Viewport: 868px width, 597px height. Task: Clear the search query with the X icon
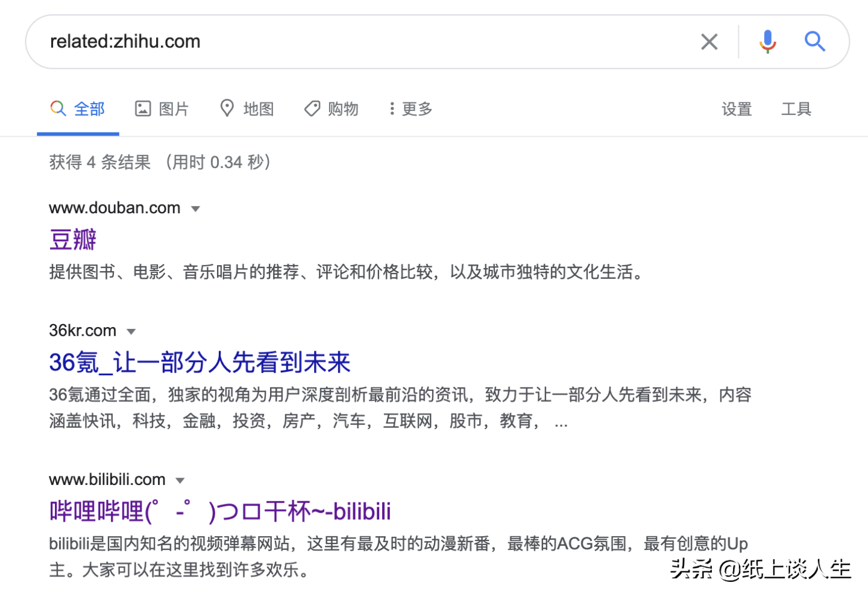(x=709, y=41)
